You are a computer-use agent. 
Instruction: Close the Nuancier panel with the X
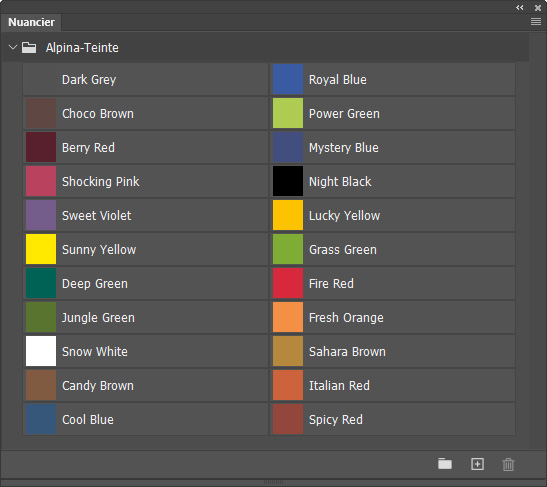click(538, 7)
